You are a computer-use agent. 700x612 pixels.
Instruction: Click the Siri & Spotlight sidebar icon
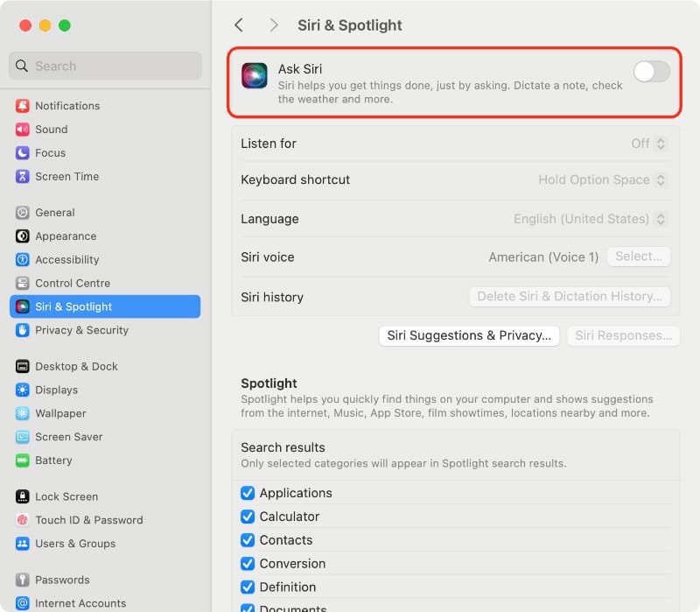coord(23,306)
